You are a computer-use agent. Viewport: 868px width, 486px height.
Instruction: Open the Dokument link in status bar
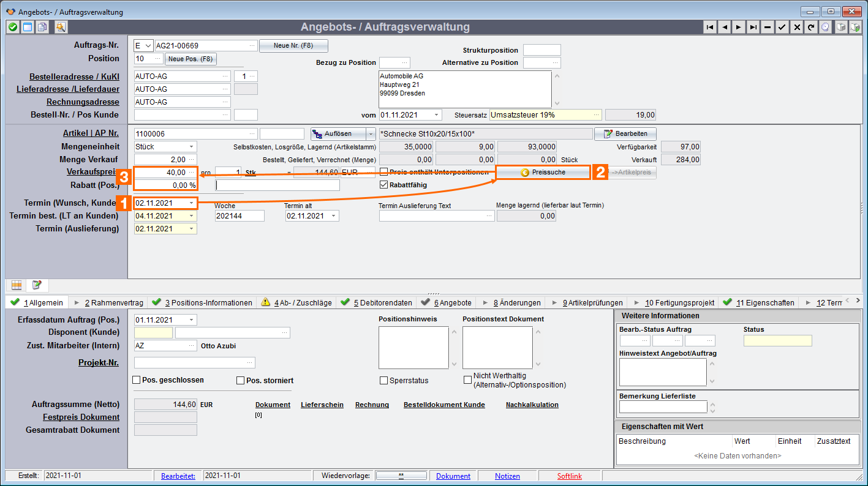453,476
